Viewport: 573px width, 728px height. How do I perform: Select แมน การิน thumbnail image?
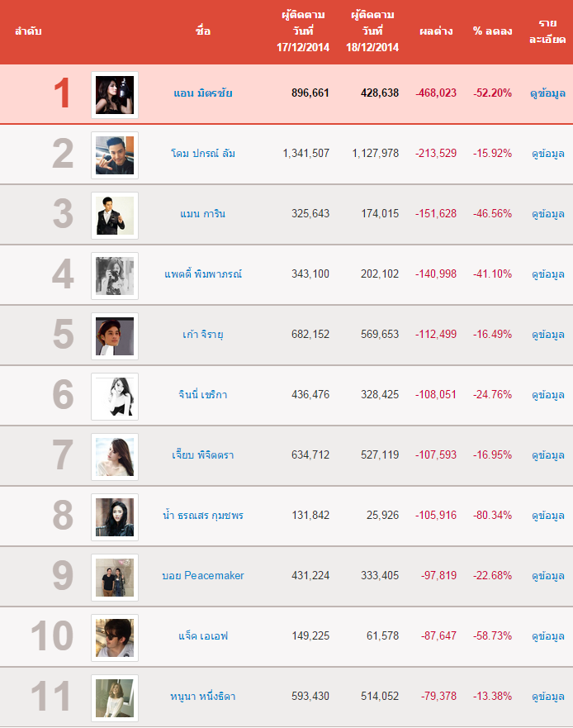(x=115, y=216)
